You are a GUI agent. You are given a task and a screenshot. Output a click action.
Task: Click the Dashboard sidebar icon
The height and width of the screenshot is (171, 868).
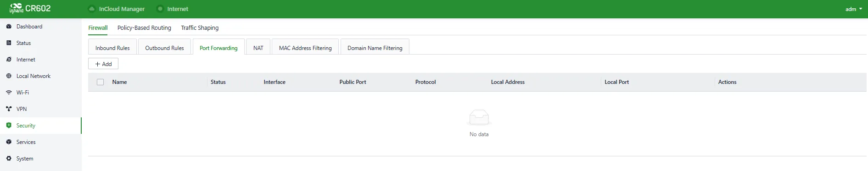[x=9, y=27]
